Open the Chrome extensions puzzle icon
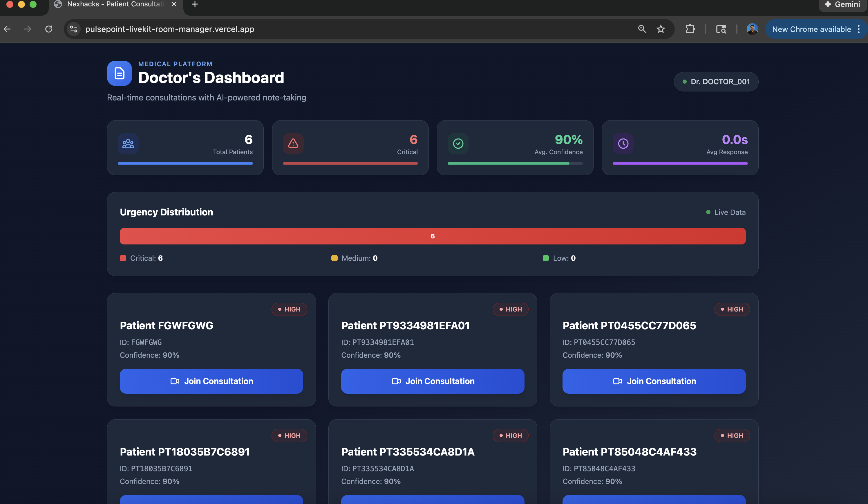 pos(690,29)
